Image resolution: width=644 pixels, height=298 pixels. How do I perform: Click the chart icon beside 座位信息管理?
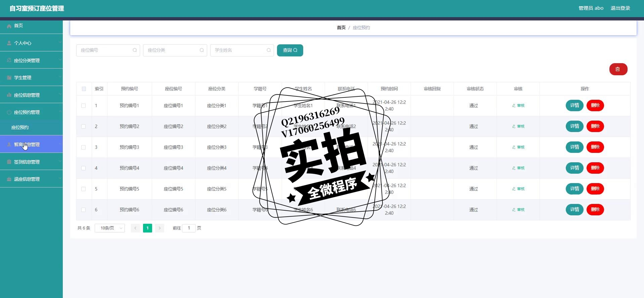point(9,95)
